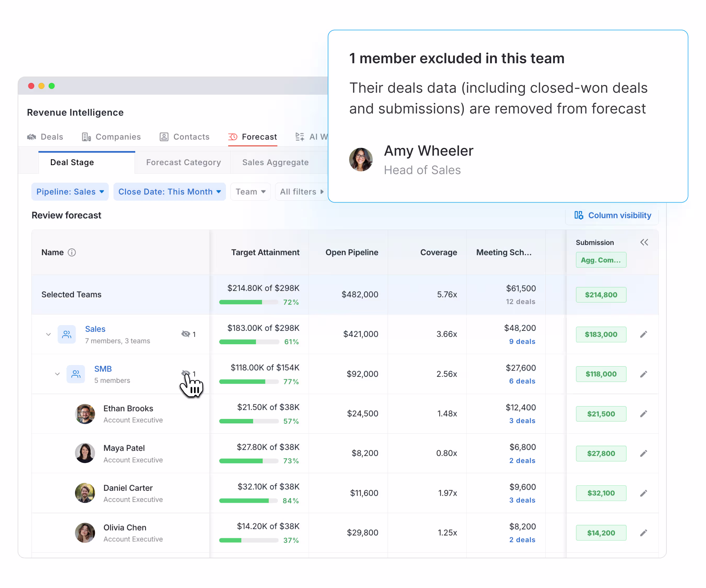Collapse the SMB team row chevron

58,374
